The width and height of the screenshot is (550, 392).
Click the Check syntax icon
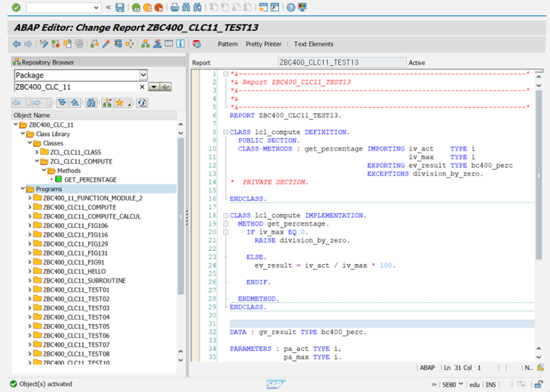[x=94, y=44]
